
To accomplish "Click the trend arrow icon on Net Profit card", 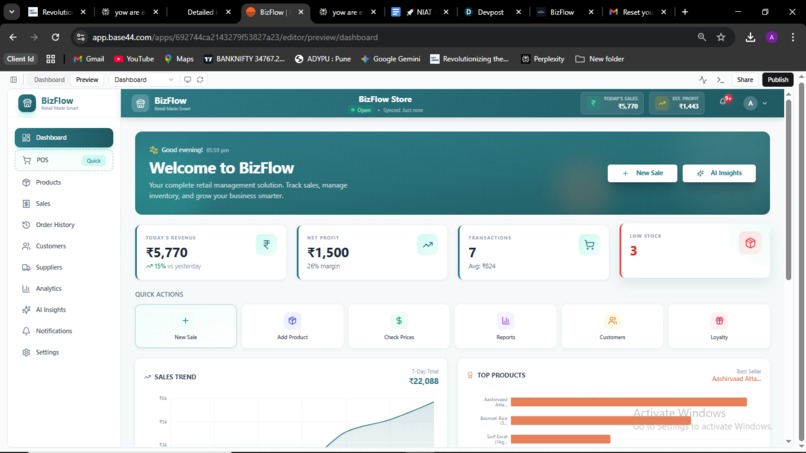I will 428,245.
